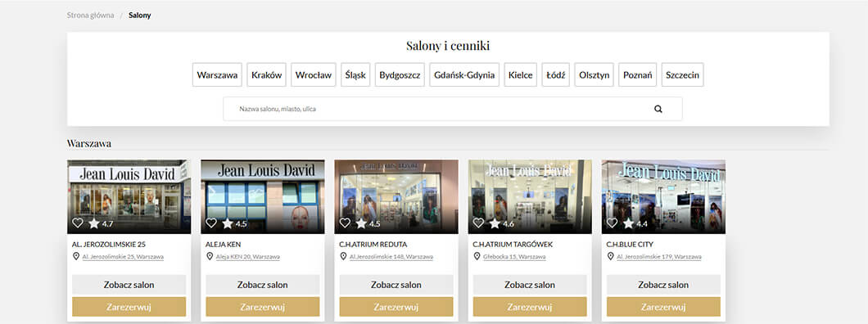Favorite the C.H.Atrium Targówek salon heart
Screen dimensions: 868x324
tap(478, 223)
